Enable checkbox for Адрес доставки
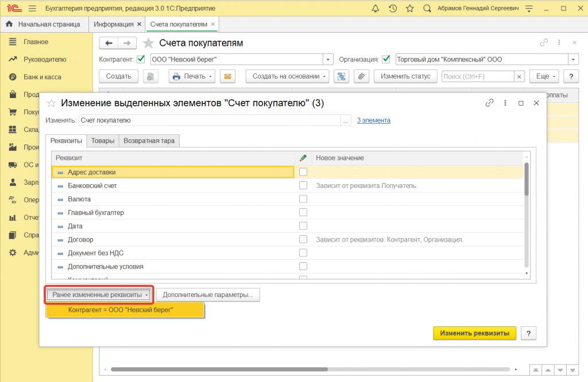Viewport: 588px width, 382px height. (x=303, y=171)
